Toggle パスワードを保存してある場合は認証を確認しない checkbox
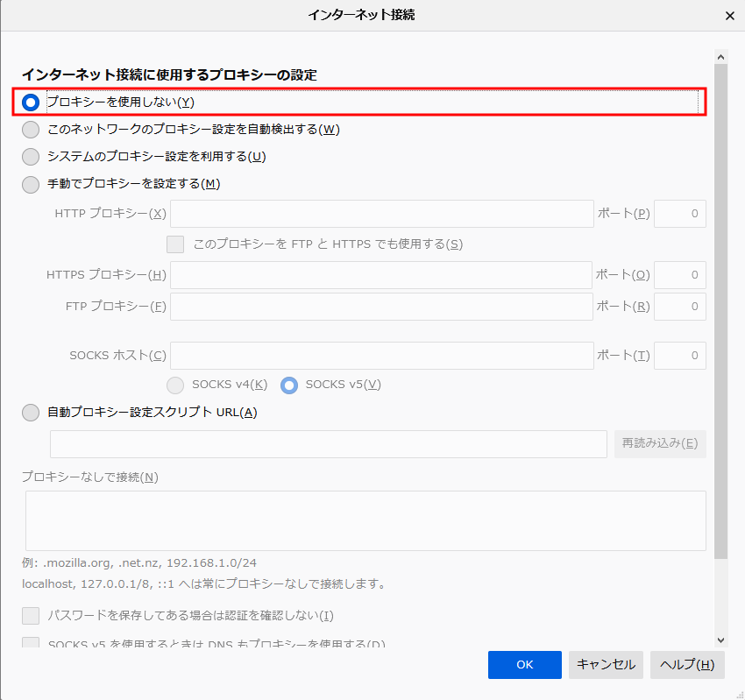The width and height of the screenshot is (745, 700). [x=32, y=616]
